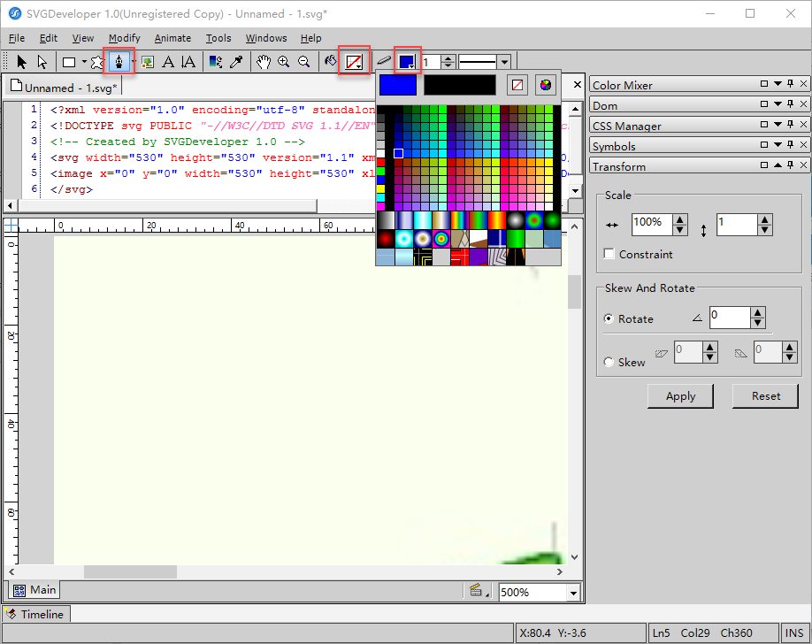This screenshot has height=644, width=812.
Task: Select the paint bucket fill icon
Action: (x=331, y=62)
